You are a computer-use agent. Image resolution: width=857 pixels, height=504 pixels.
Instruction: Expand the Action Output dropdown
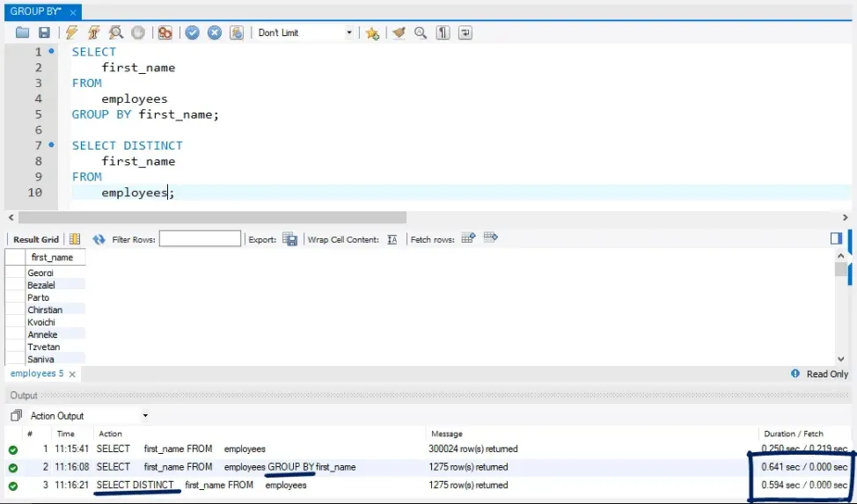tap(145, 416)
